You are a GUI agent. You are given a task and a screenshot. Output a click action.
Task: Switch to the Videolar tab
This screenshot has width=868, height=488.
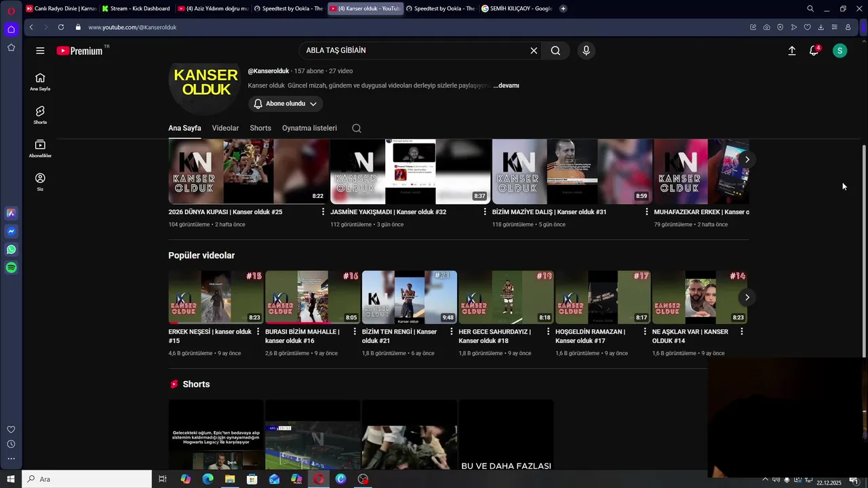coord(225,128)
